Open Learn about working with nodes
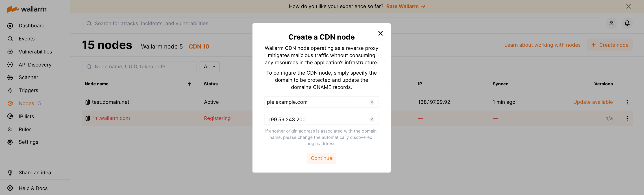Image resolution: width=644 pixels, height=195 pixels. (542, 45)
